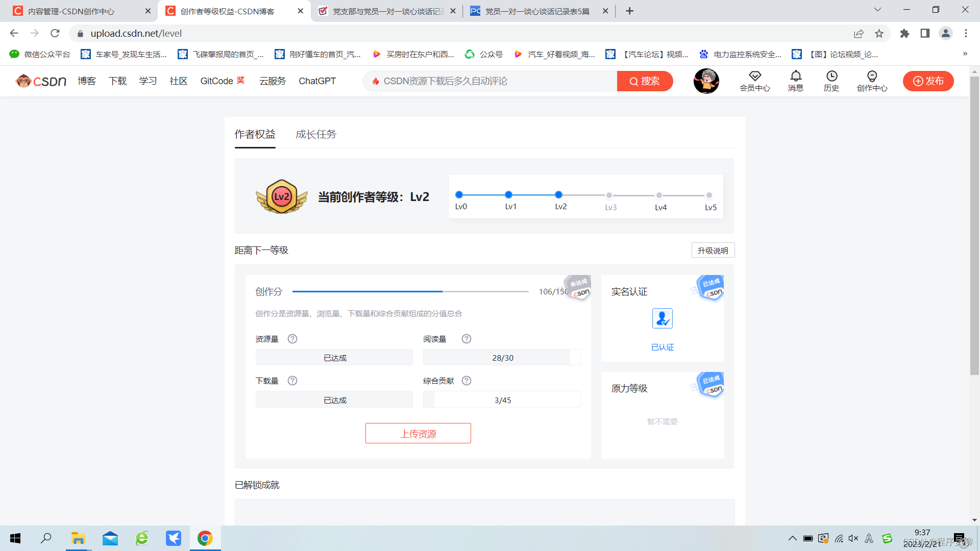
Task: Open the 会员中心 diamond icon
Action: pyautogui.click(x=755, y=76)
